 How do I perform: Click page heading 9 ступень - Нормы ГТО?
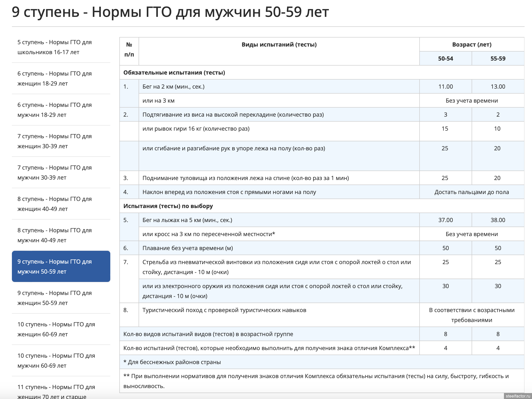(170, 12)
